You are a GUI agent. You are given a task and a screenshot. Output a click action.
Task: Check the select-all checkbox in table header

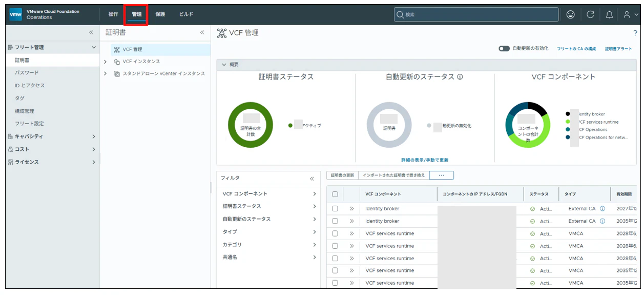click(x=335, y=194)
